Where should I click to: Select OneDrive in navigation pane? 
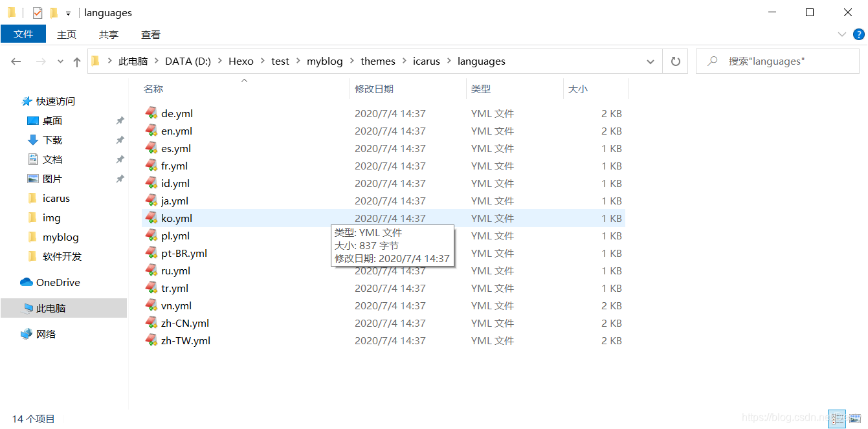tap(58, 283)
